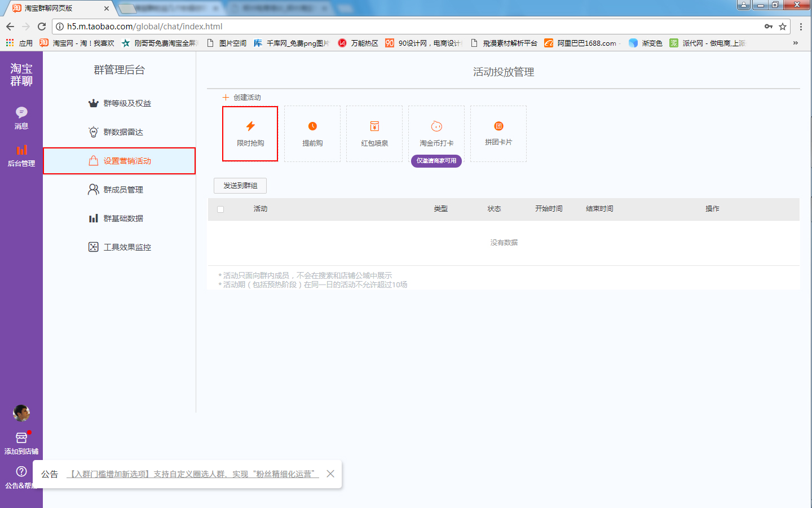
Task: Click the 操作 column header
Action: point(713,209)
